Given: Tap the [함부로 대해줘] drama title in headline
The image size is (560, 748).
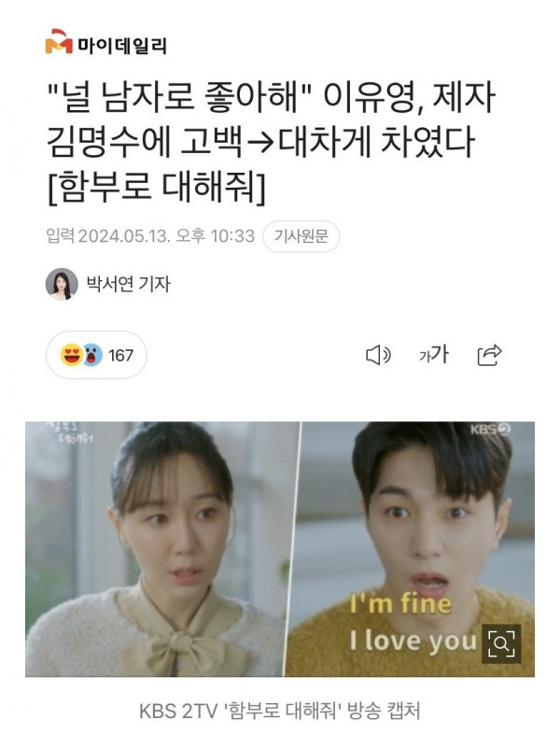Looking at the screenshot, I should coord(156,186).
